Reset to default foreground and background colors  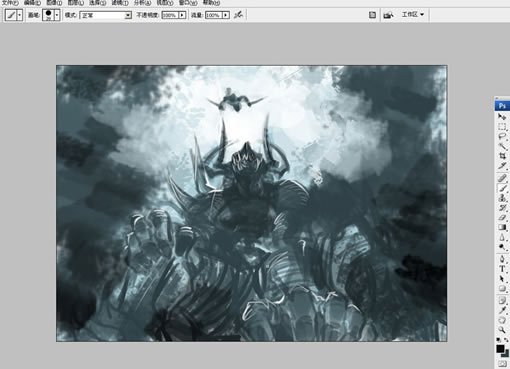(499, 340)
